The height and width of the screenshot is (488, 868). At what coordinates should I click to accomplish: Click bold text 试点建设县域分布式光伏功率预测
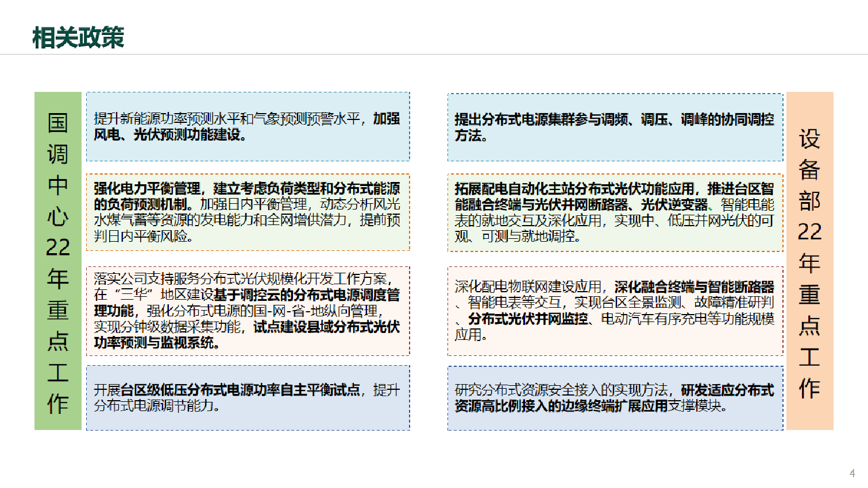pos(247,335)
